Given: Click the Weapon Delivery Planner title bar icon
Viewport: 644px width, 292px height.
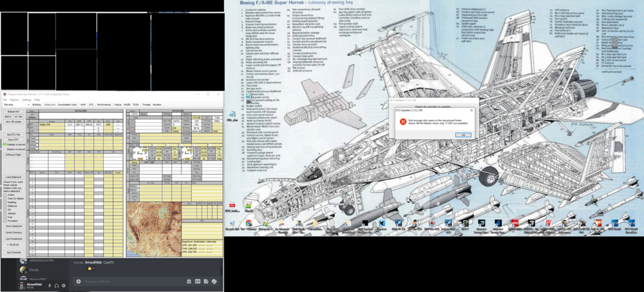Looking at the screenshot, I should pos(5,93).
